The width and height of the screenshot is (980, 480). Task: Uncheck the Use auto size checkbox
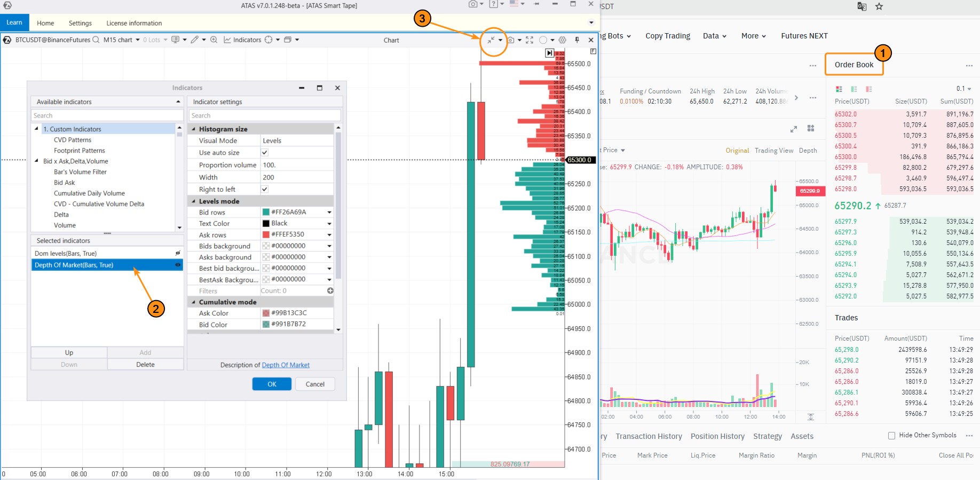click(265, 153)
